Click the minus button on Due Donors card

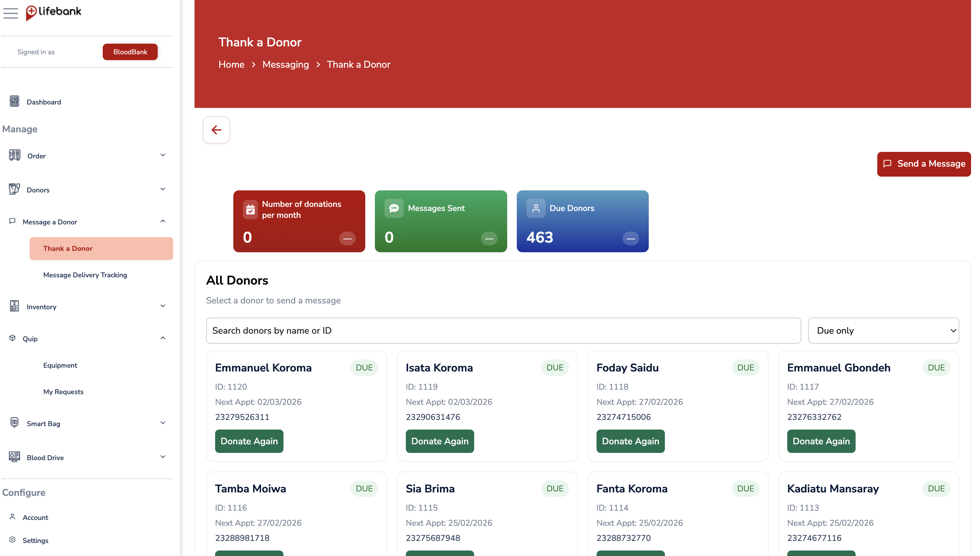pyautogui.click(x=631, y=239)
